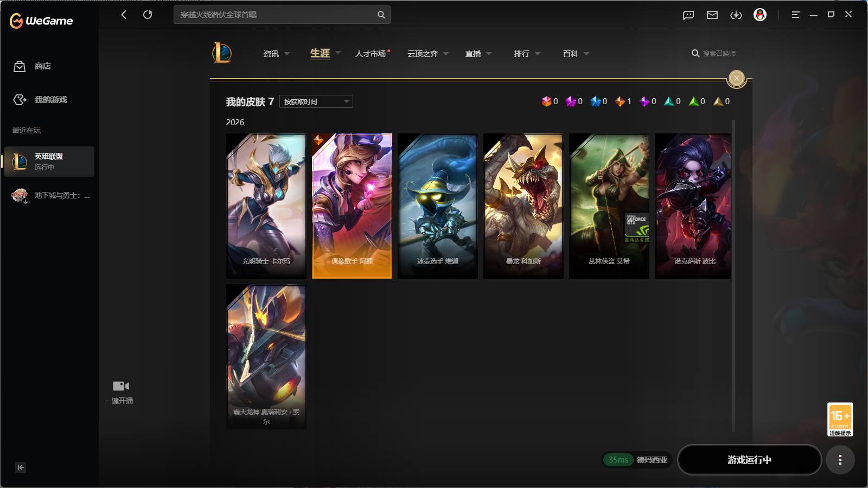Open the 丛林侠盗 艾希 skin card

point(609,206)
